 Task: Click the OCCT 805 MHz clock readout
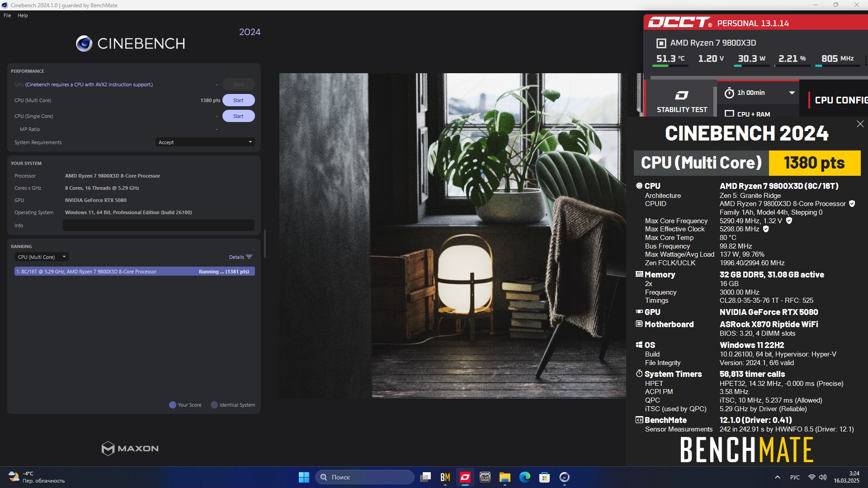(837, 59)
